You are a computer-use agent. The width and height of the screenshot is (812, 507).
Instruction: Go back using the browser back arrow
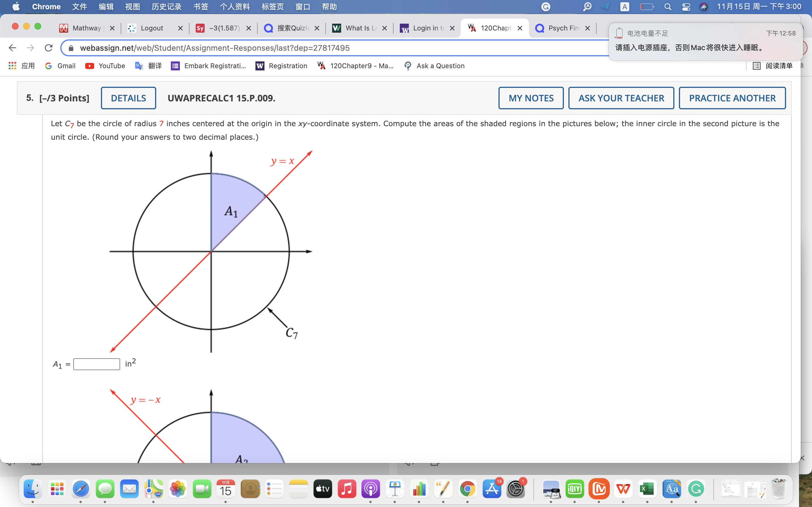tap(12, 48)
